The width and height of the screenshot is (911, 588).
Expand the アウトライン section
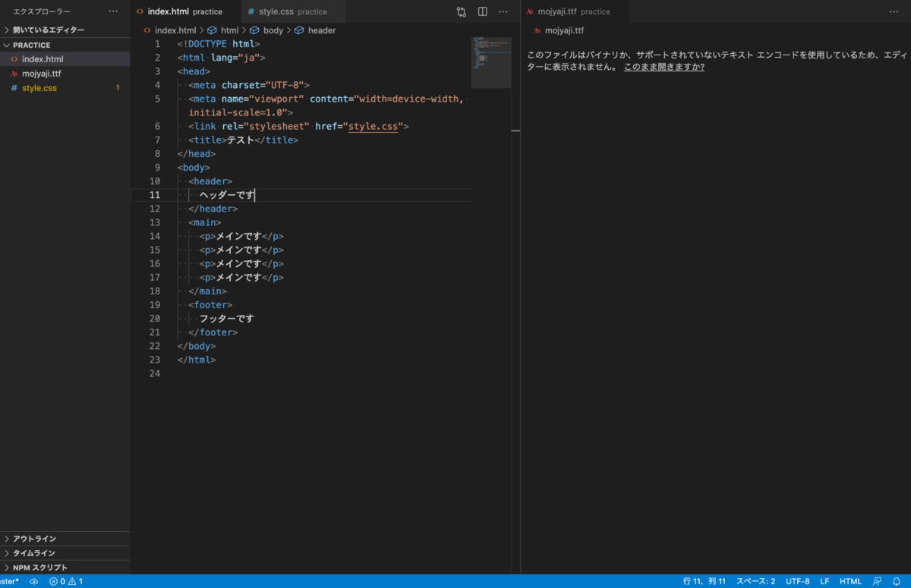coord(65,539)
